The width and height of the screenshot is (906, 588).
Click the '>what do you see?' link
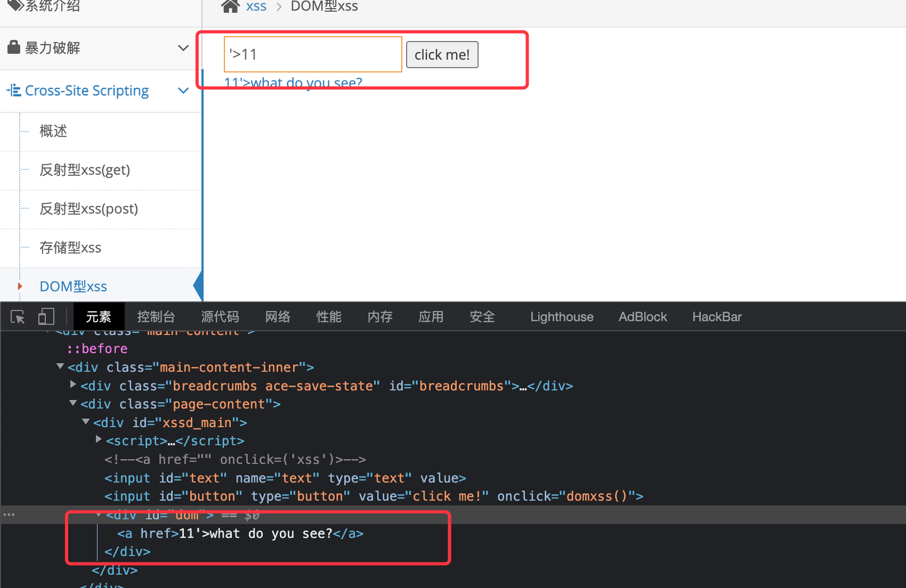[293, 83]
